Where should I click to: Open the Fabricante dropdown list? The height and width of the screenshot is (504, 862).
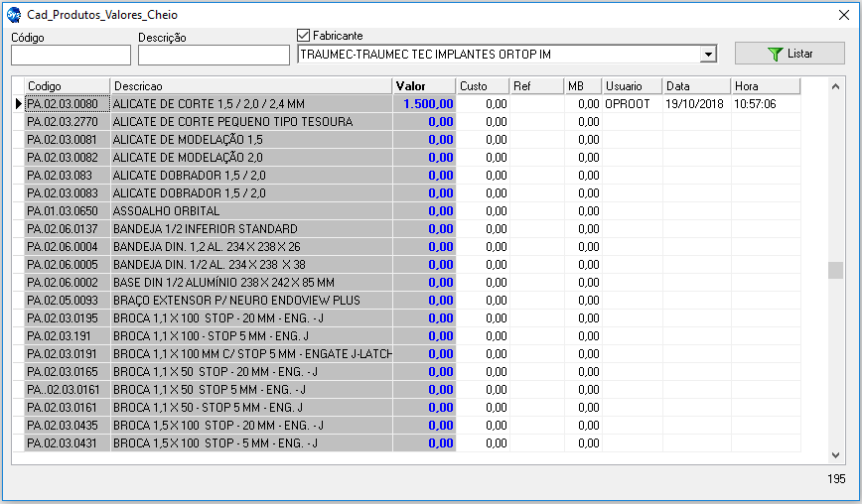(708, 55)
